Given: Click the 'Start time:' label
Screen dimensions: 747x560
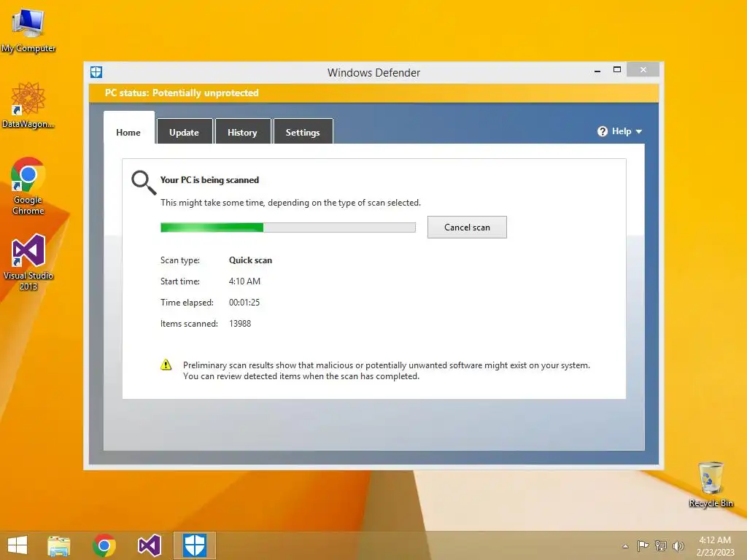Looking at the screenshot, I should pos(180,281).
